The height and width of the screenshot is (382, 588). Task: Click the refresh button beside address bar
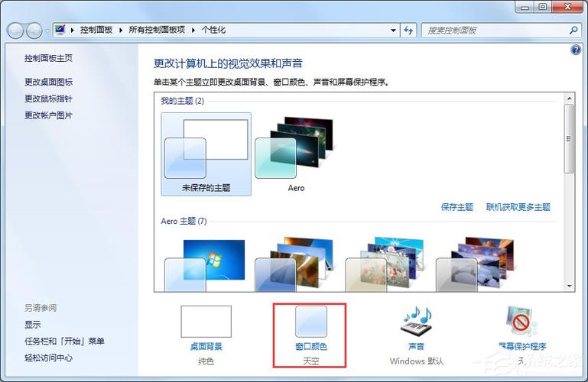(x=408, y=31)
